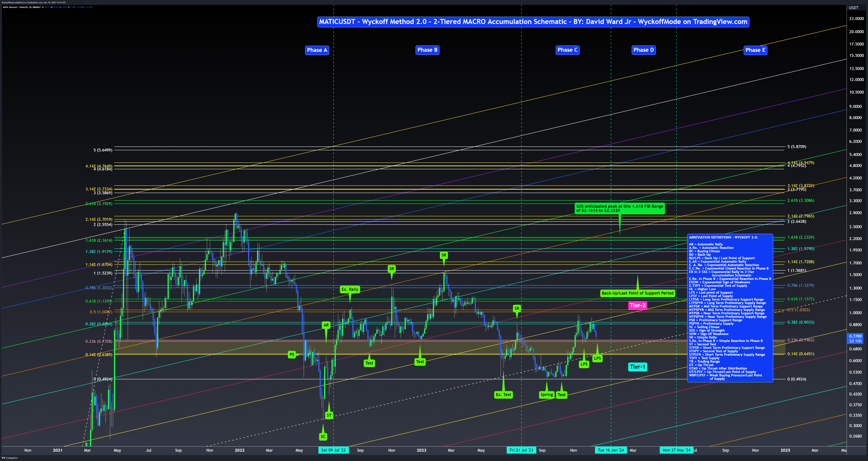Click the pink Tier-2 label
The height and width of the screenshot is (461, 868).
click(638, 305)
